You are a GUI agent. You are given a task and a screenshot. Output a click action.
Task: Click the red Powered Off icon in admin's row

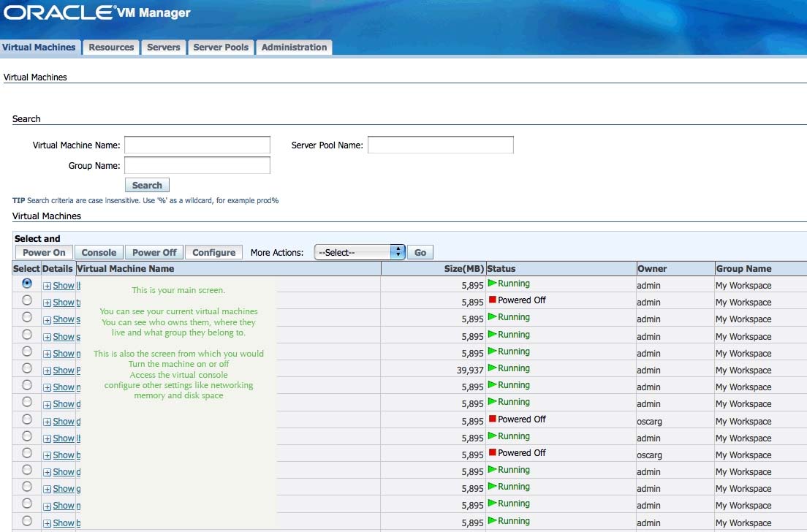[493, 300]
